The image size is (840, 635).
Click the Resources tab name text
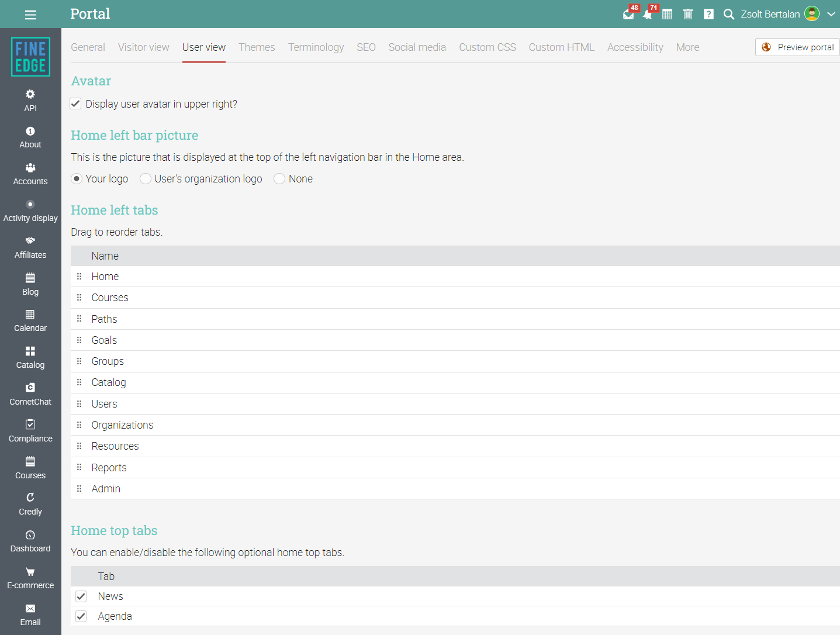[x=115, y=446]
